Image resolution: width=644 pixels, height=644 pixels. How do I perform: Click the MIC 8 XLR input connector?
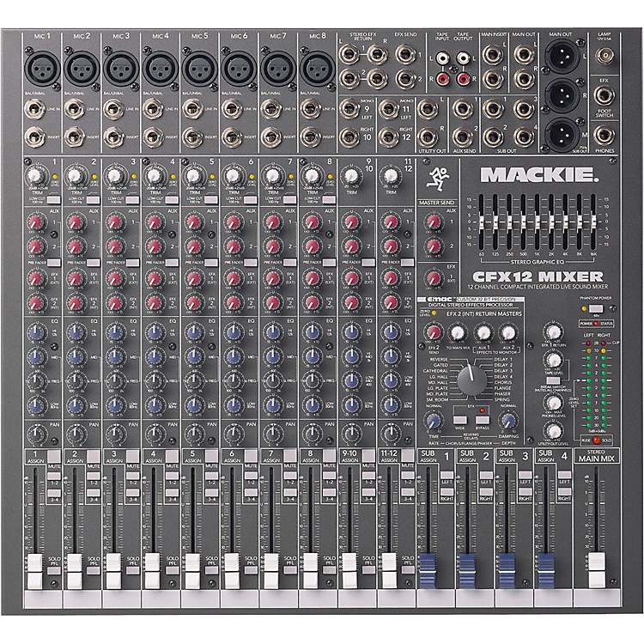pos(317,68)
